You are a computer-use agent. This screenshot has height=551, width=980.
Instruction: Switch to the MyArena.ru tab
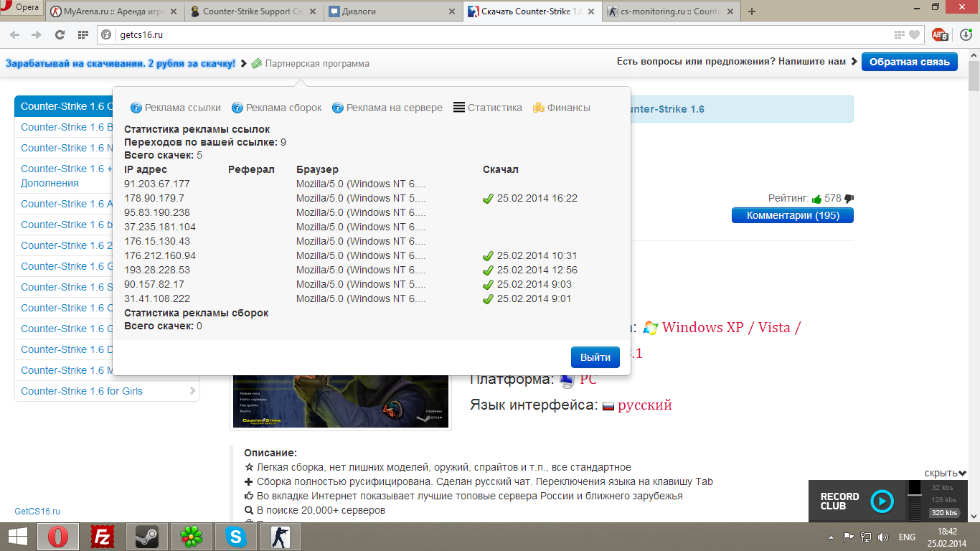click(x=115, y=11)
